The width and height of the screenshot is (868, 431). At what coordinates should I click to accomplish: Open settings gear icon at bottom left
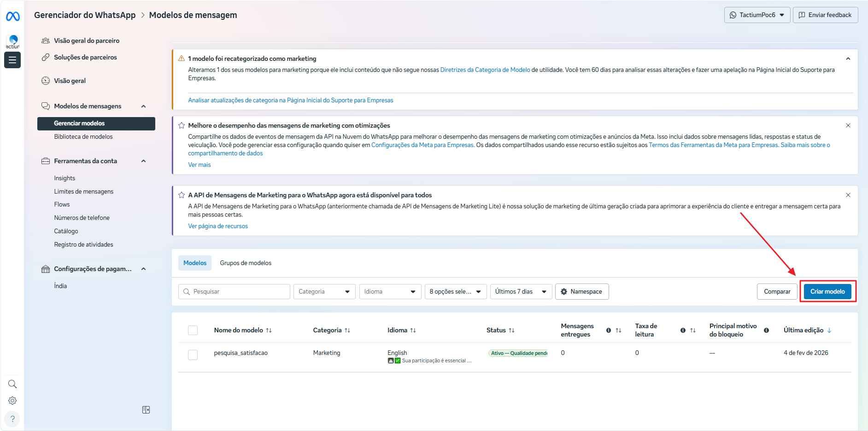(12, 401)
